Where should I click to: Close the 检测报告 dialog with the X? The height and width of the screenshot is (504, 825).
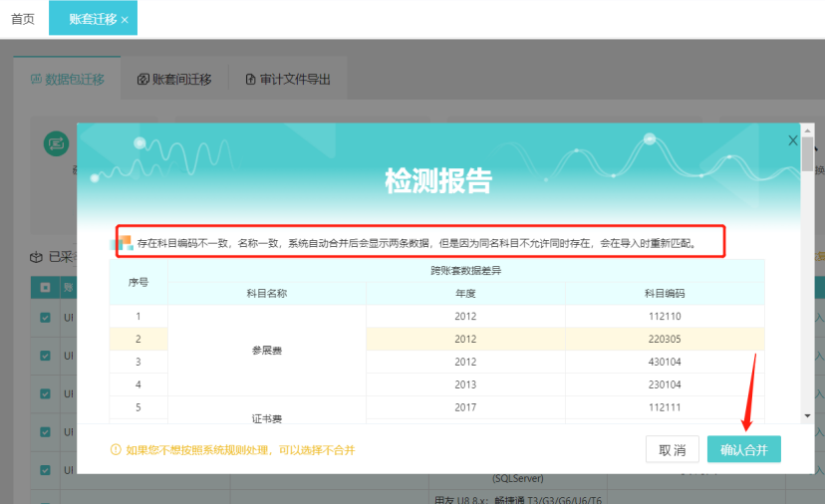click(x=793, y=141)
